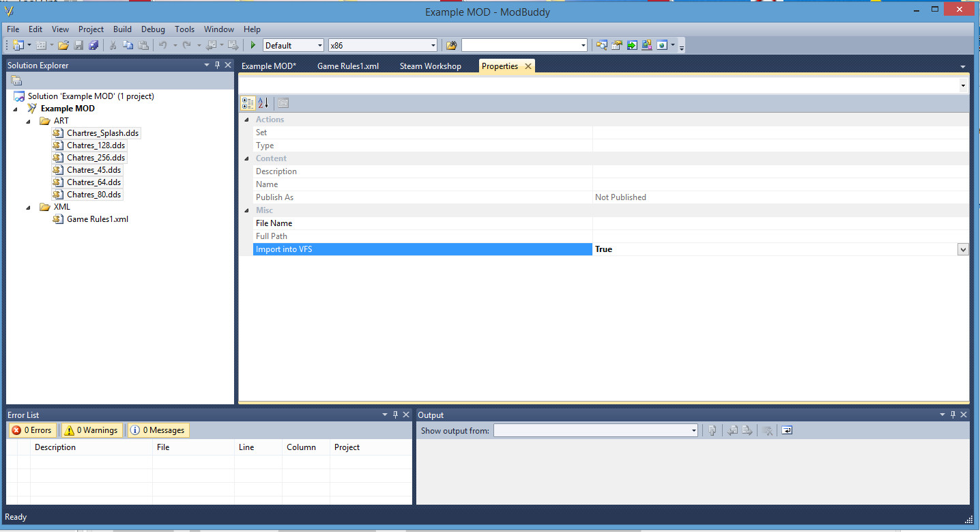Click the Save All toolbar icon
This screenshot has height=532, width=980.
[x=93, y=45]
